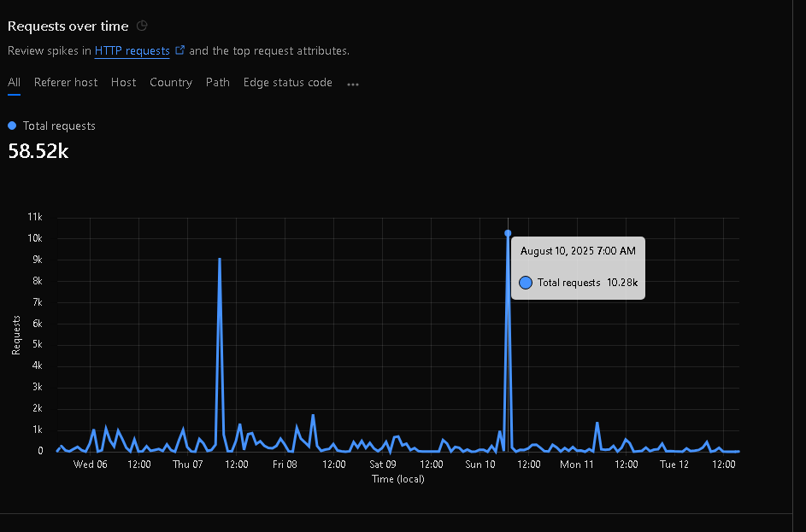Image resolution: width=806 pixels, height=532 pixels.
Task: Switch to the Referer host tab
Action: coord(66,82)
